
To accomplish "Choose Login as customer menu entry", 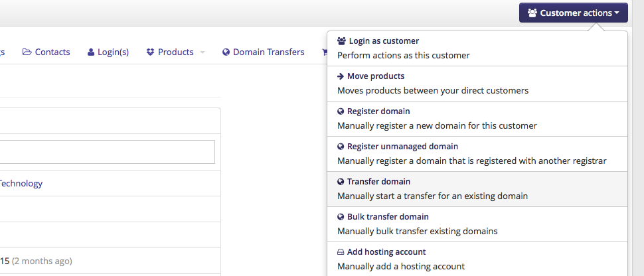I will pyautogui.click(x=477, y=48).
